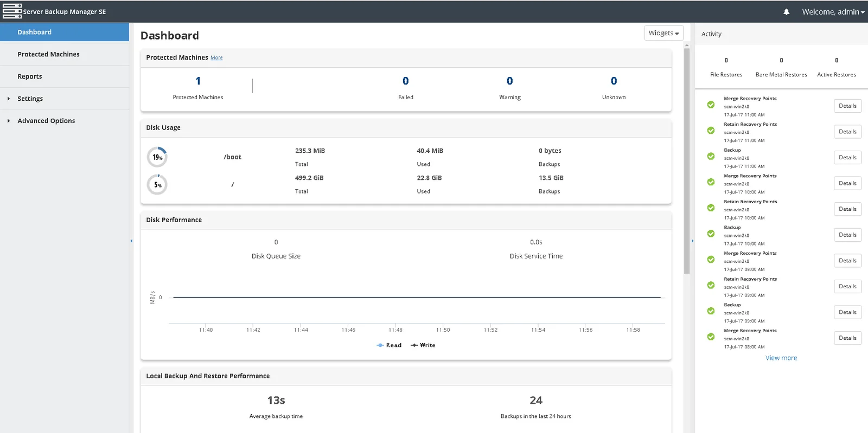Open Details for Merge Recovery Points 10:00 AM
Image resolution: width=868 pixels, height=433 pixels.
point(847,183)
